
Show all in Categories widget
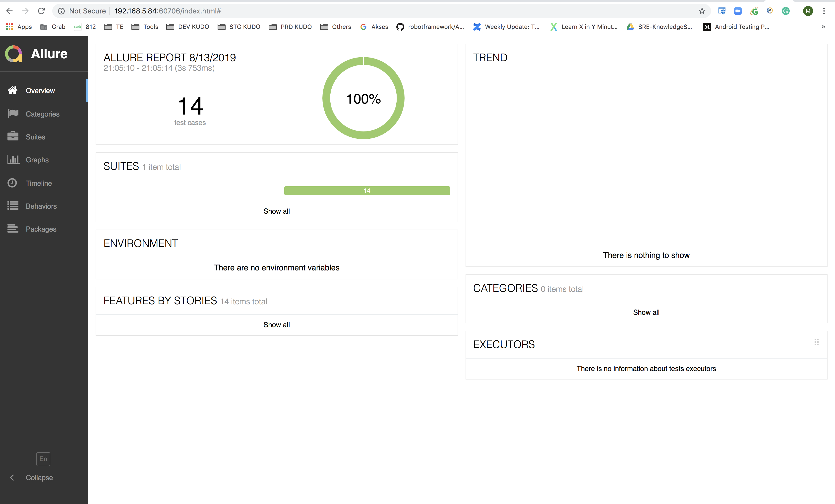click(646, 312)
